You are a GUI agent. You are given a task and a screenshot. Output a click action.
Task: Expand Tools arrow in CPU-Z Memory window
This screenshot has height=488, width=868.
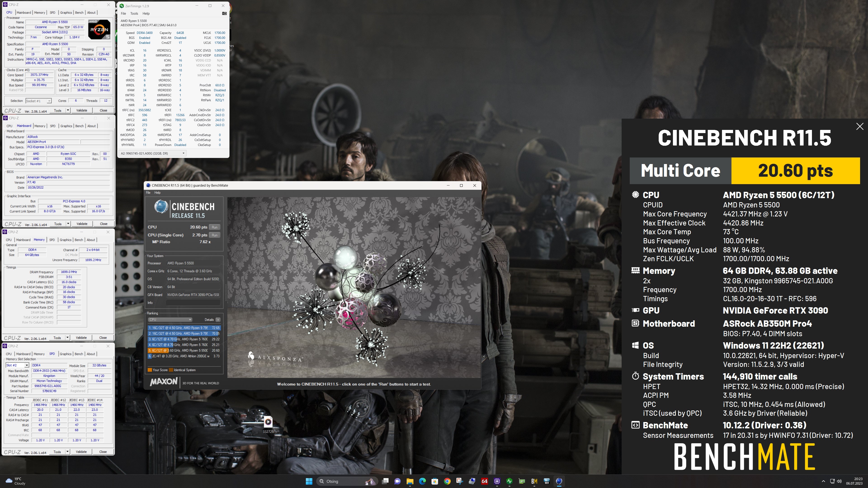(x=67, y=338)
